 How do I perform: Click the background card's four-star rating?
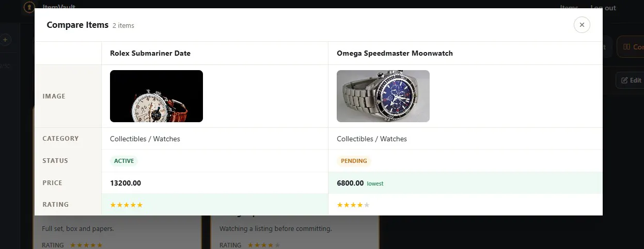pyautogui.click(x=264, y=245)
